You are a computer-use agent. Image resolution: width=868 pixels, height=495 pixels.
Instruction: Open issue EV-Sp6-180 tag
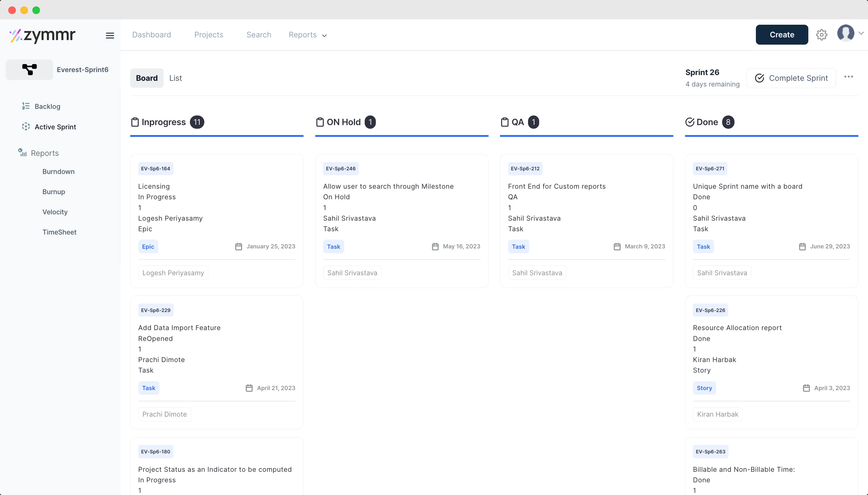coord(156,452)
